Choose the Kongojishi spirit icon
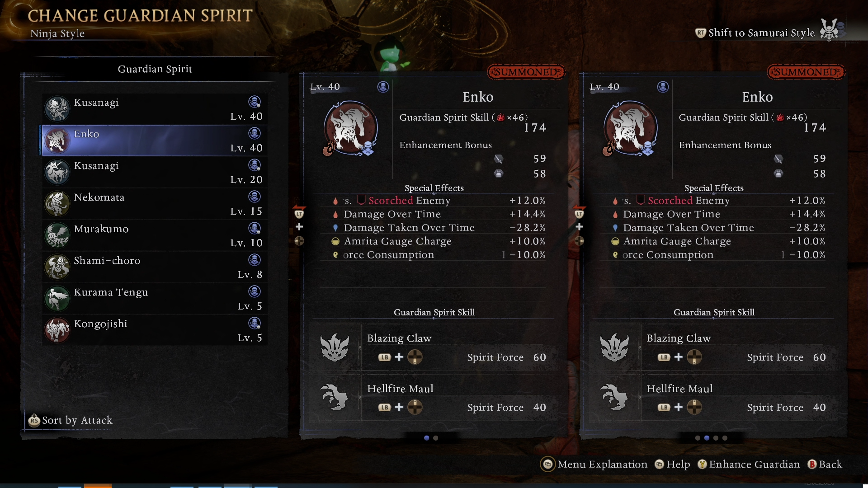Screen dimensions: 868x488 click(x=57, y=330)
